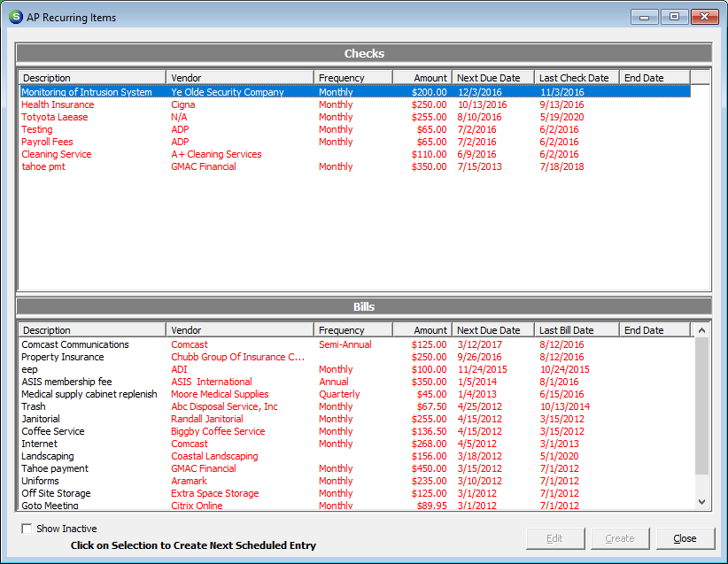The width and height of the screenshot is (728, 564).
Task: Select the Off Site Storage bill row
Action: coord(355,493)
